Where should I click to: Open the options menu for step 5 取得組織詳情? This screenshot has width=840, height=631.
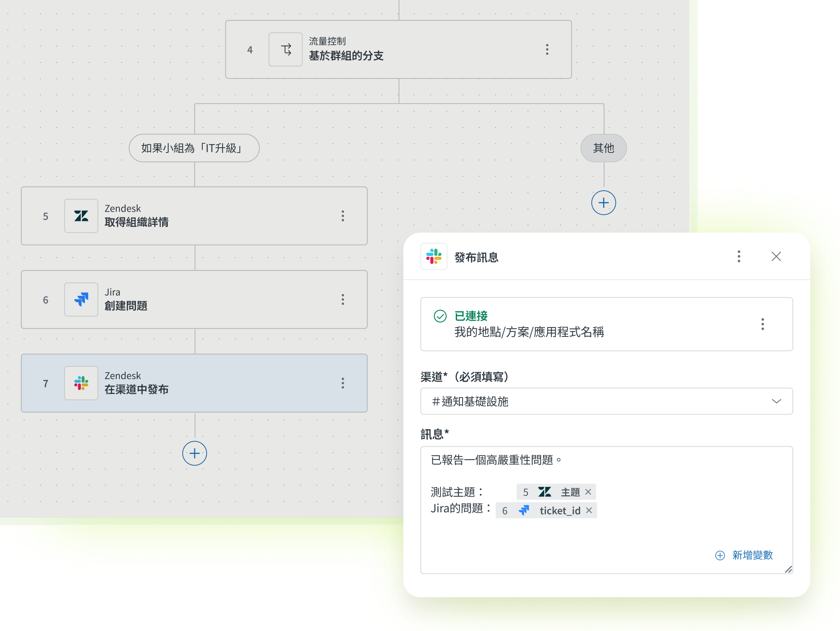click(x=343, y=216)
